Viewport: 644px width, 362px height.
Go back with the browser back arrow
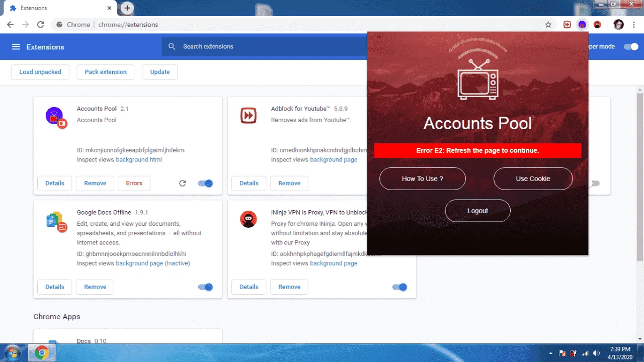click(x=11, y=25)
